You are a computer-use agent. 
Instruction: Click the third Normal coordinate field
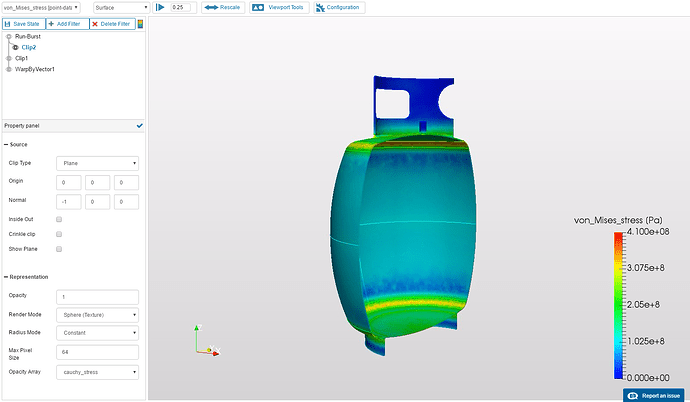coord(126,202)
